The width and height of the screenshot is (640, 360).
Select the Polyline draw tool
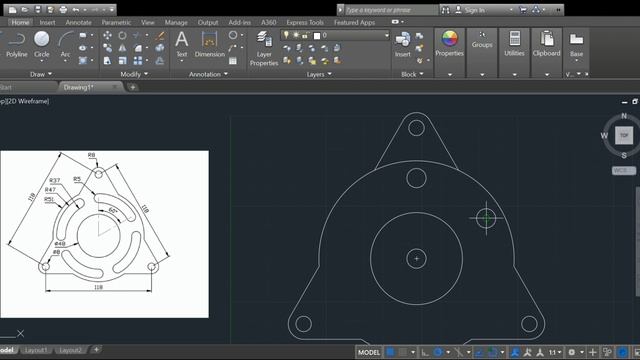tap(16, 44)
